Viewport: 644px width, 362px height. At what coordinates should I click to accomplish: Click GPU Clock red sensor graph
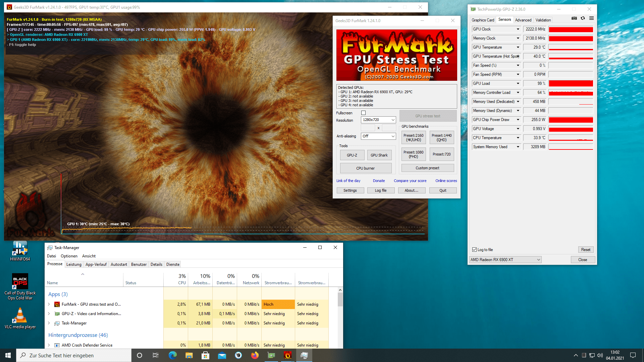[x=571, y=29]
